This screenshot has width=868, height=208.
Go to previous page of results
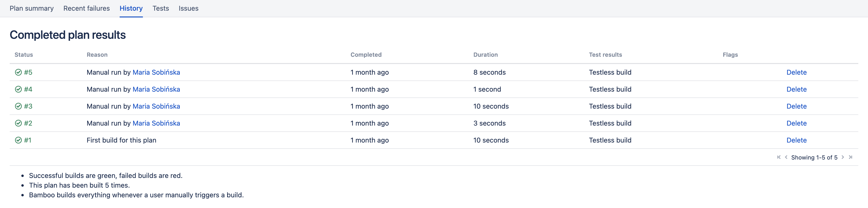click(x=786, y=157)
